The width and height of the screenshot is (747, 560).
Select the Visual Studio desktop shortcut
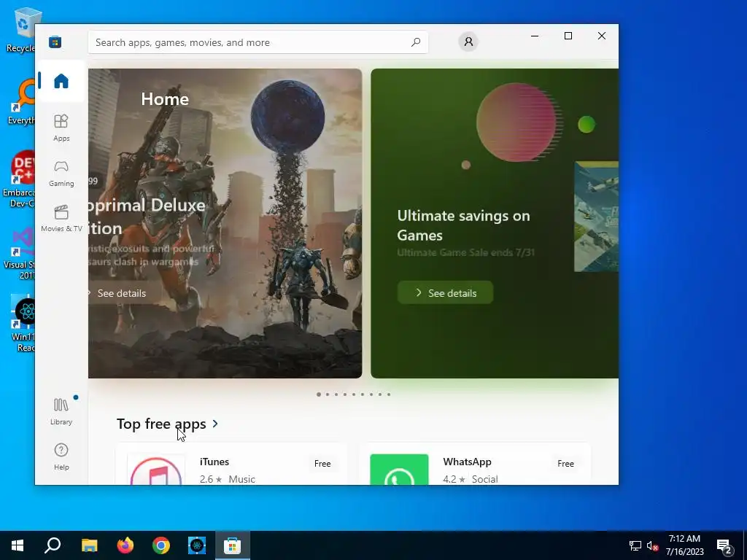(x=20, y=253)
